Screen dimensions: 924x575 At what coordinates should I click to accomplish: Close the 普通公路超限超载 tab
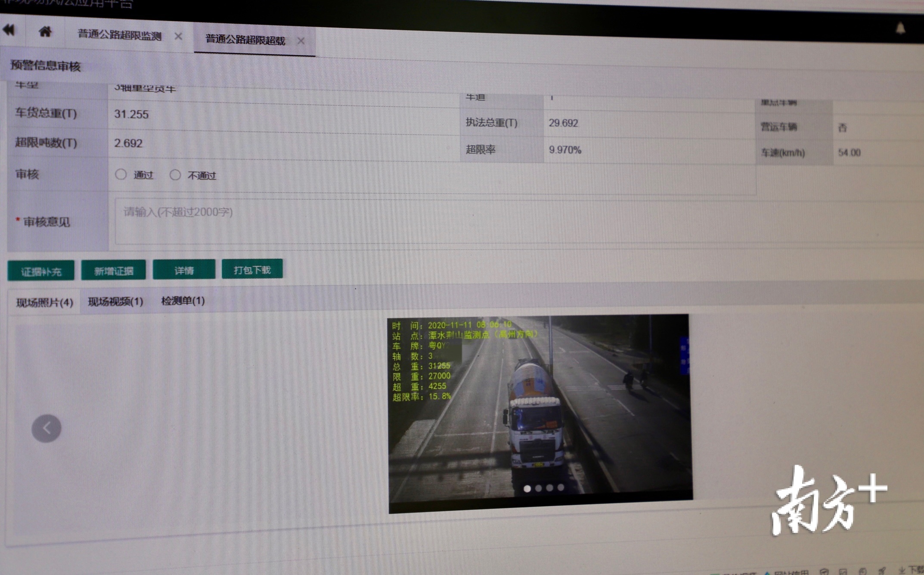(301, 41)
